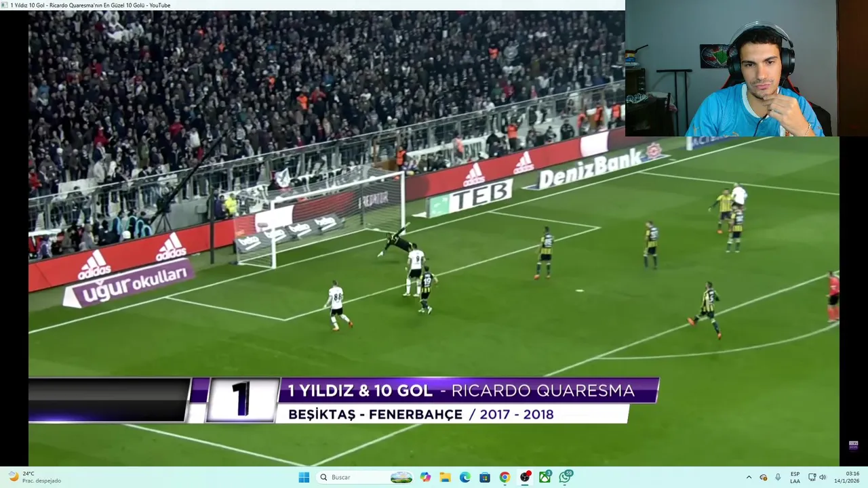Click the network status tray icon

[812, 477]
